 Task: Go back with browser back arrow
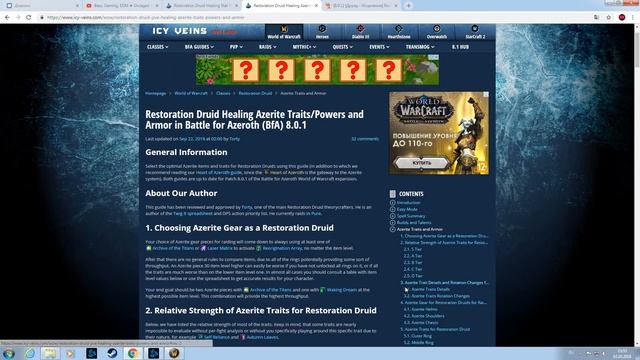[x=7, y=18]
